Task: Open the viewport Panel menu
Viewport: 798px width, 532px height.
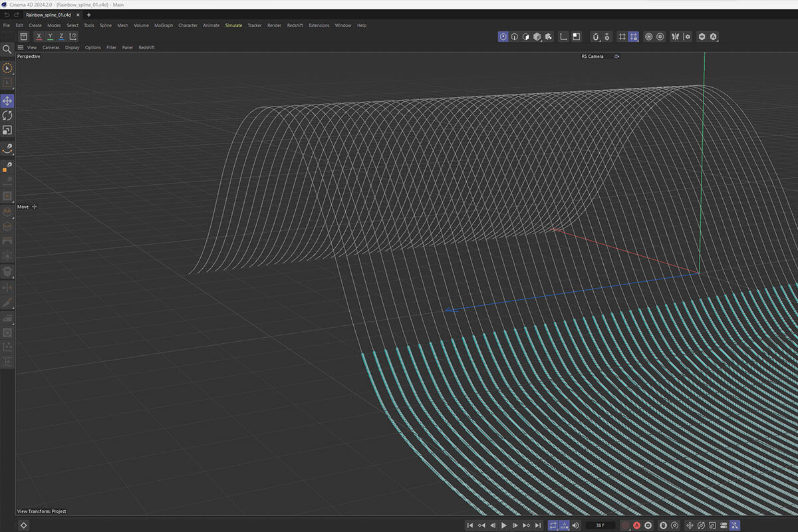Action: coord(128,47)
